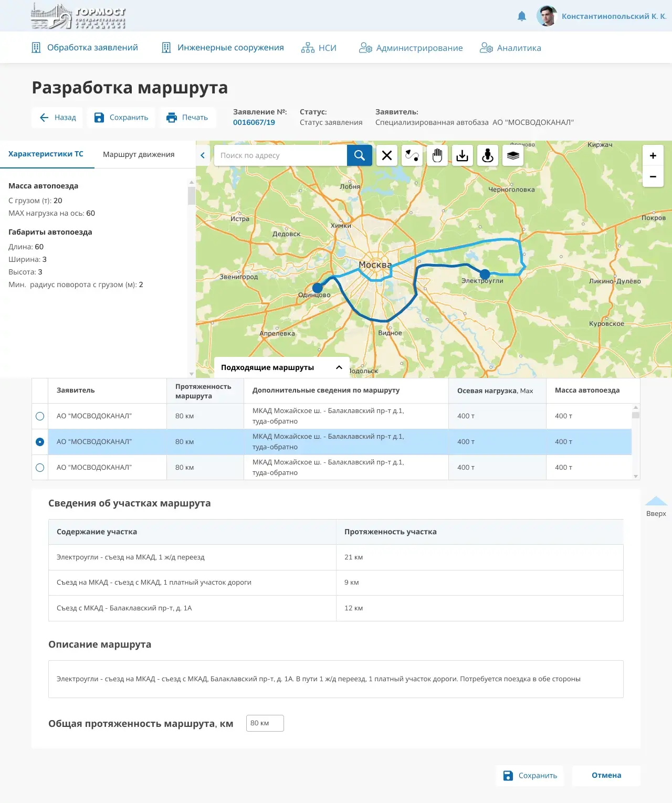This screenshot has width=672, height=803.
Task: Open application number 0016067/19 link
Action: point(254,122)
